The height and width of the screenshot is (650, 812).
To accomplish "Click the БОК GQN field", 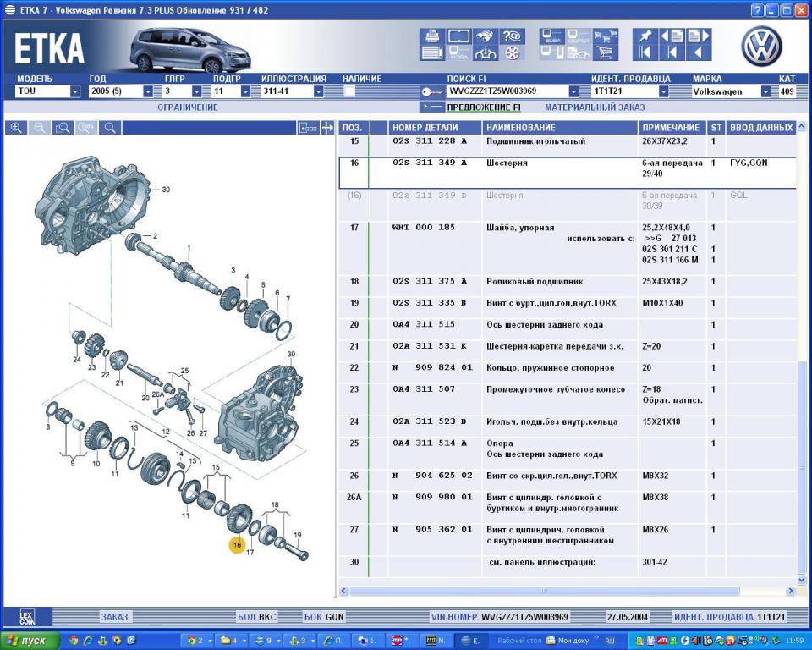I will (x=324, y=617).
